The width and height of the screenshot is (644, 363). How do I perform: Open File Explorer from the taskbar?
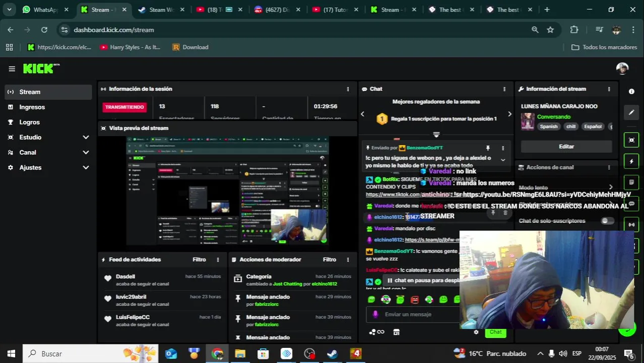click(240, 354)
